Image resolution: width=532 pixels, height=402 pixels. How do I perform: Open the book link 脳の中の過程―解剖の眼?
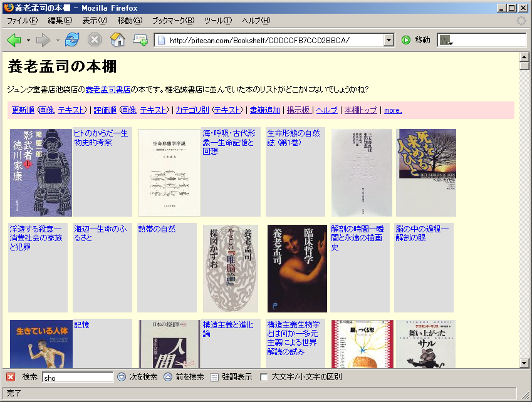[x=422, y=234]
